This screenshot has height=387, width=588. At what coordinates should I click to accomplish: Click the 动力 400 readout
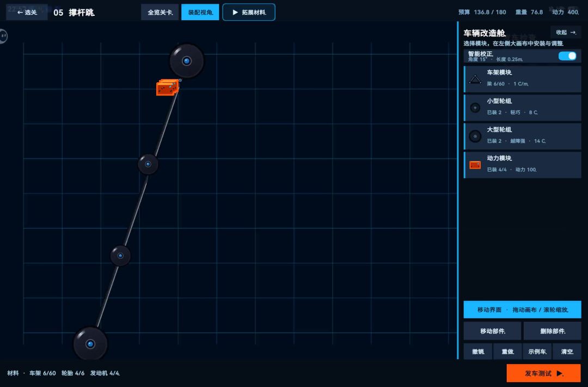[x=565, y=12]
